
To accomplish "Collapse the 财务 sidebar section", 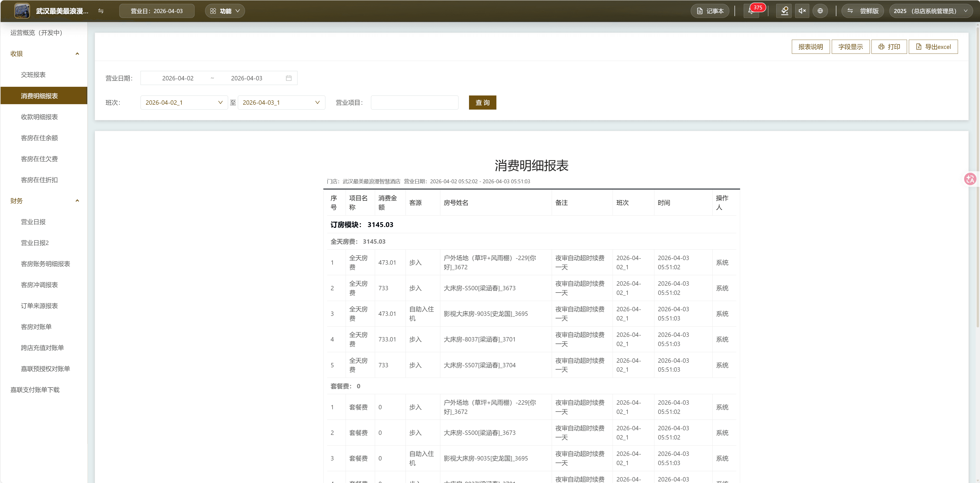I will (77, 200).
